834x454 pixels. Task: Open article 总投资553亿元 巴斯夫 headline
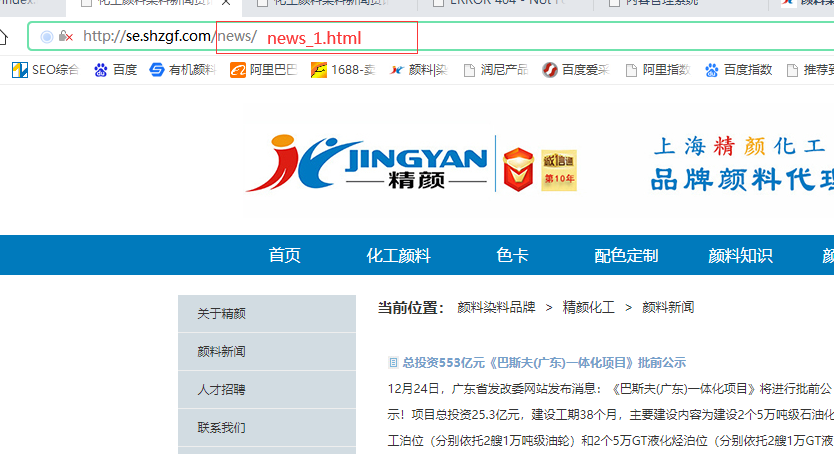click(x=544, y=363)
